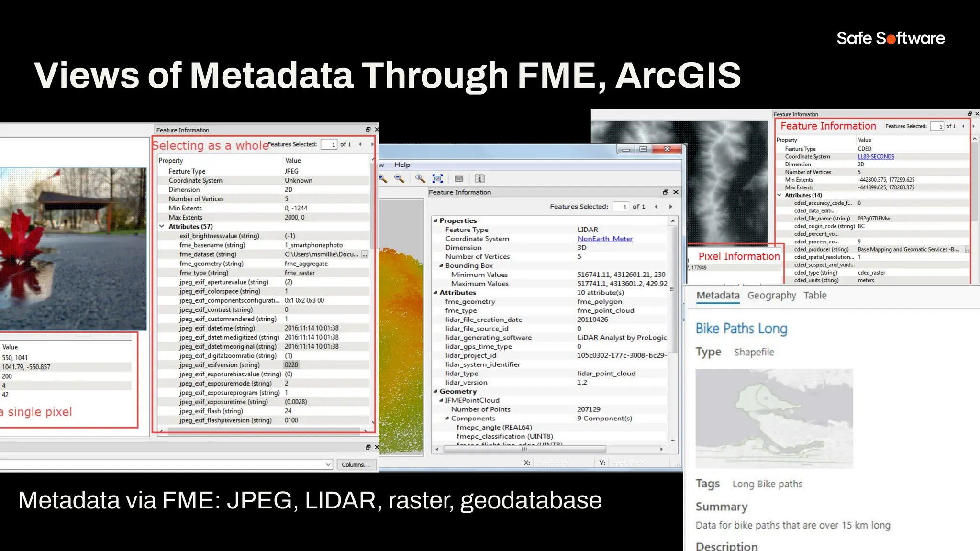Click the Columns... button
980x551 pixels.
356,464
